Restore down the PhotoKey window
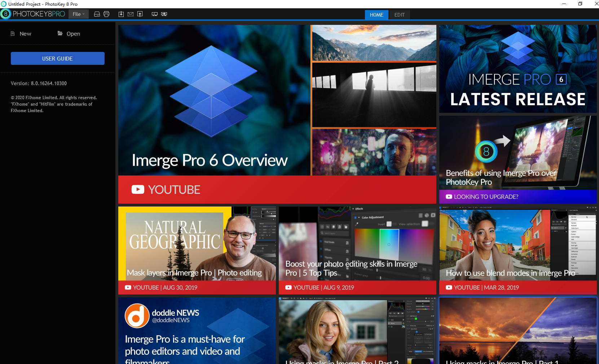The height and width of the screenshot is (364, 599). pos(580,4)
